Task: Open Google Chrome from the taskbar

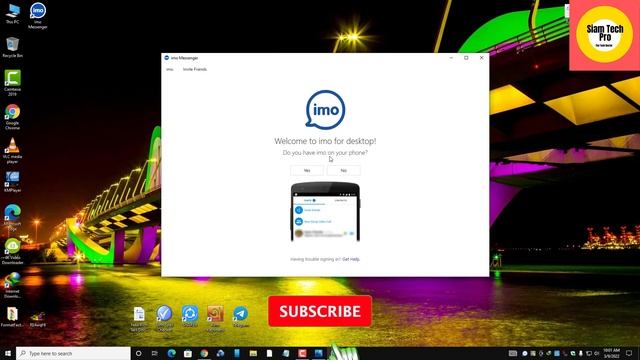Action: pyautogui.click(x=204, y=353)
